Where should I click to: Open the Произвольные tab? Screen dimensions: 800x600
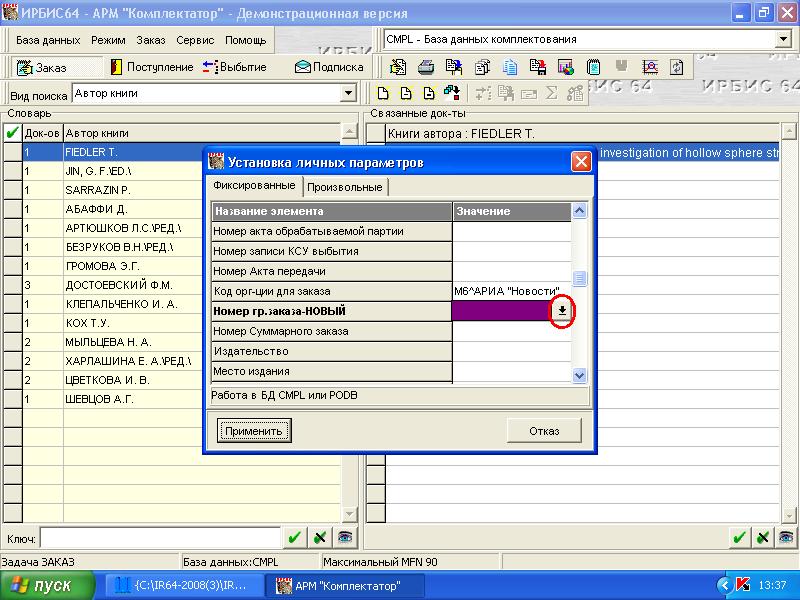(x=344, y=187)
